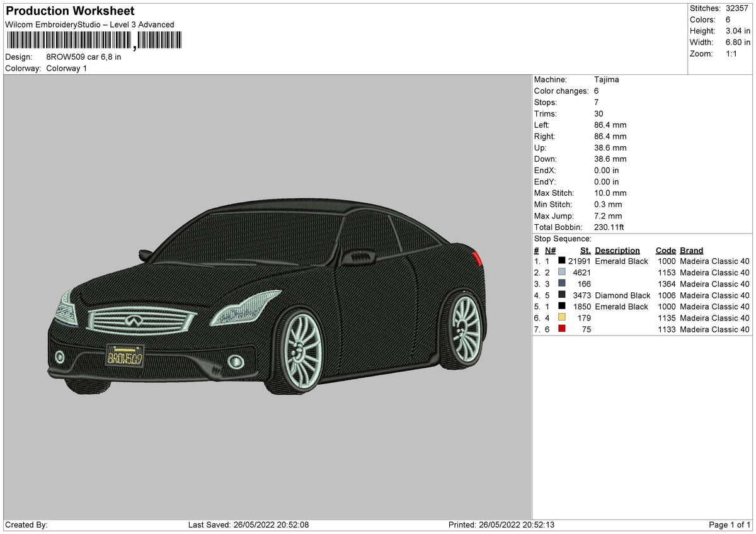Click the red tail light on the car

tap(477, 258)
